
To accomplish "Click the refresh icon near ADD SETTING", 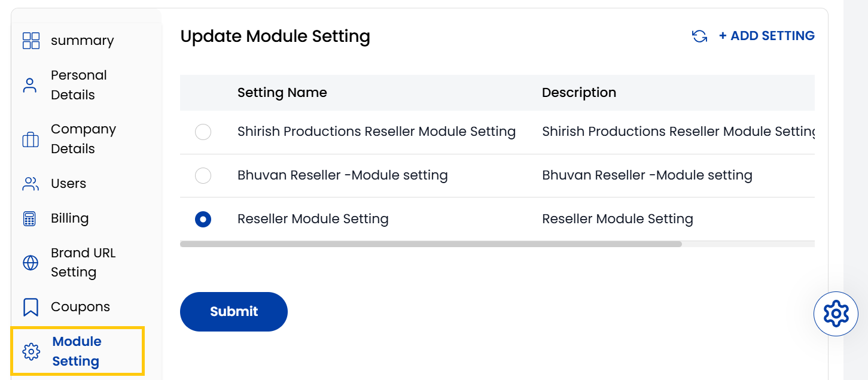I will point(699,36).
